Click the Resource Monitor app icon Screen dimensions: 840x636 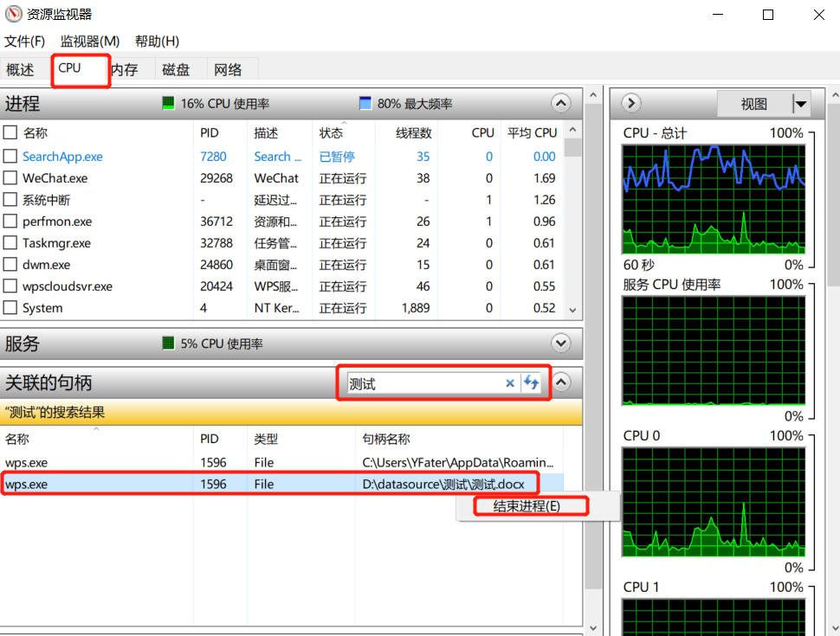pos(13,14)
